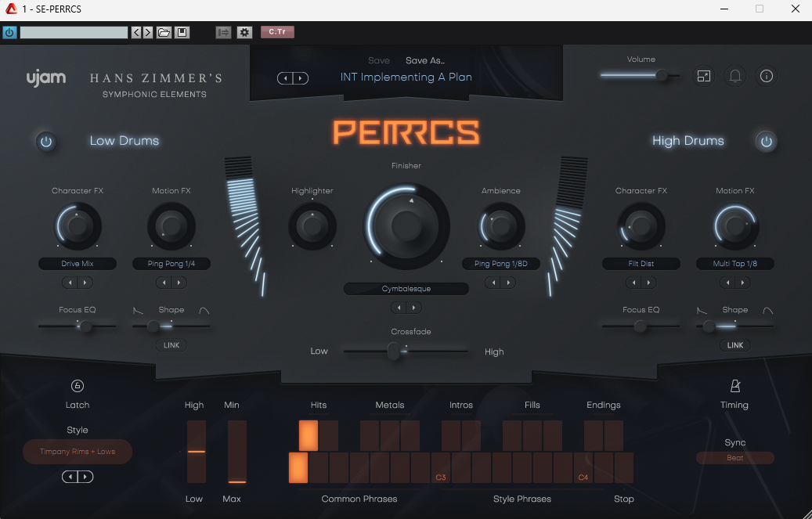Click the ujam logo
The image size is (812, 519).
click(x=46, y=77)
